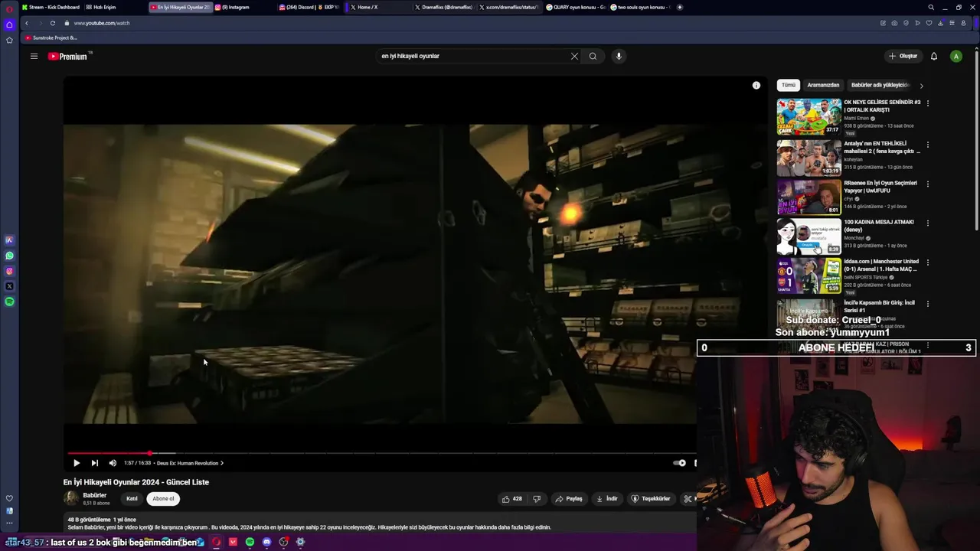Run search with magnifier icon
This screenshot has width=980, height=551.
point(593,56)
